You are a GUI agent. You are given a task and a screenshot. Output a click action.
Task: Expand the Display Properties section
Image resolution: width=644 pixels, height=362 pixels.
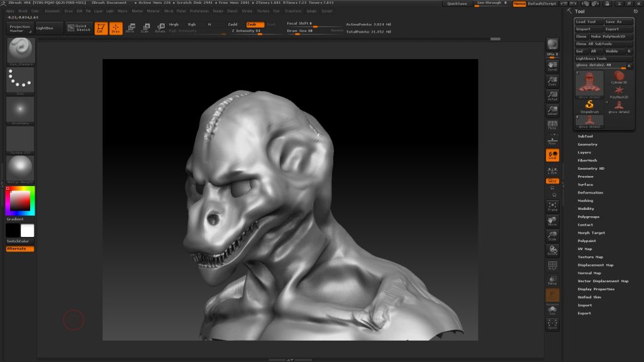click(x=596, y=289)
